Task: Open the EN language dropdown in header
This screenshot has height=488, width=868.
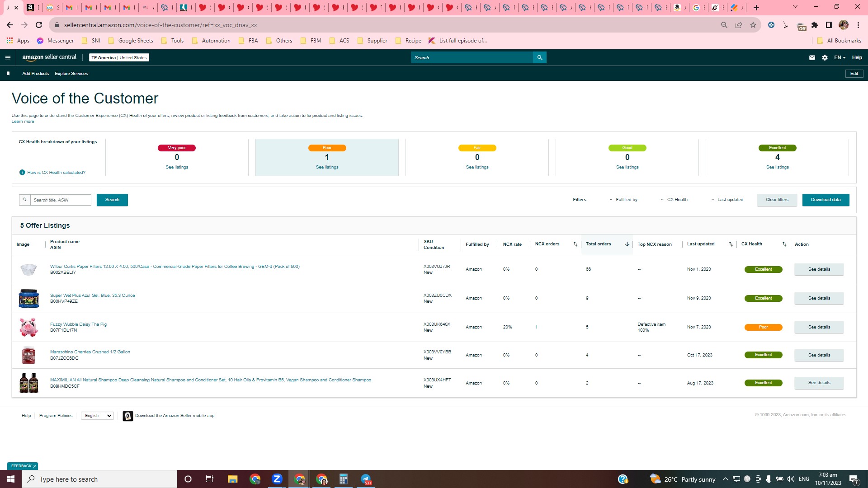Action: [840, 57]
